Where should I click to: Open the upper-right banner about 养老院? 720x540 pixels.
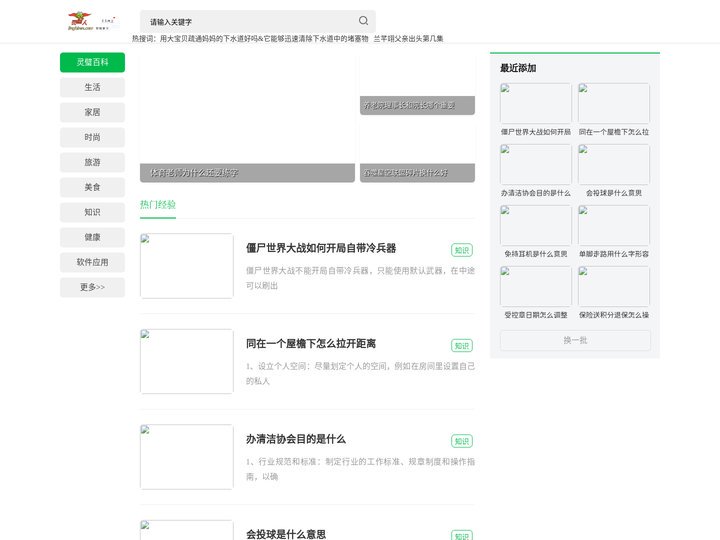pyautogui.click(x=417, y=84)
